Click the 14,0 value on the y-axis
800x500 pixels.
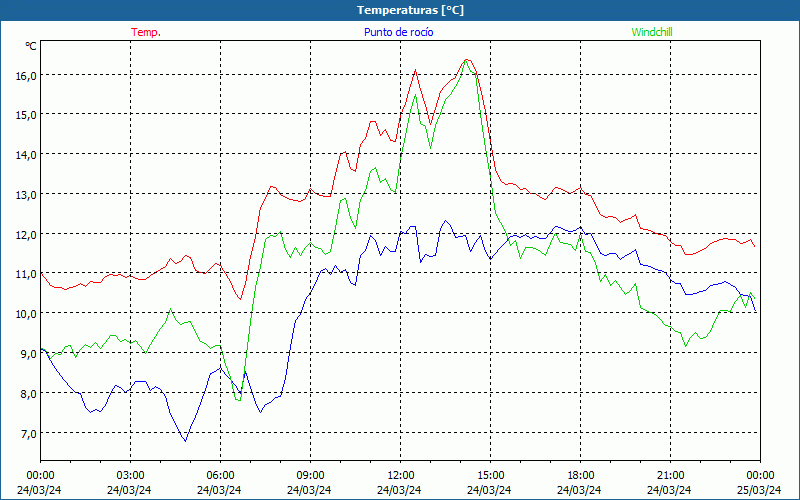pyautogui.click(x=27, y=155)
